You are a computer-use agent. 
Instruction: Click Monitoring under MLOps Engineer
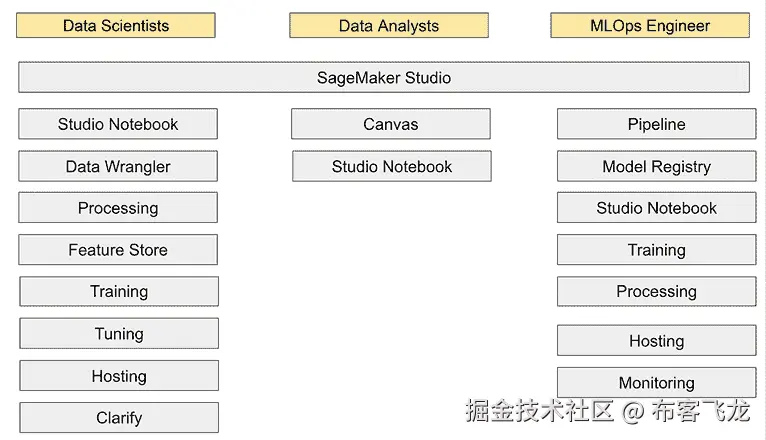tap(656, 382)
